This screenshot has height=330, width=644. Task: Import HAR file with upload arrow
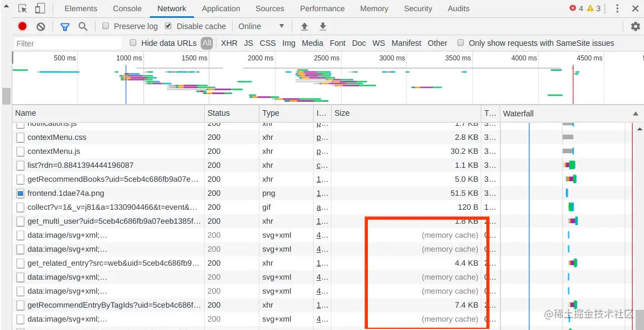click(304, 26)
